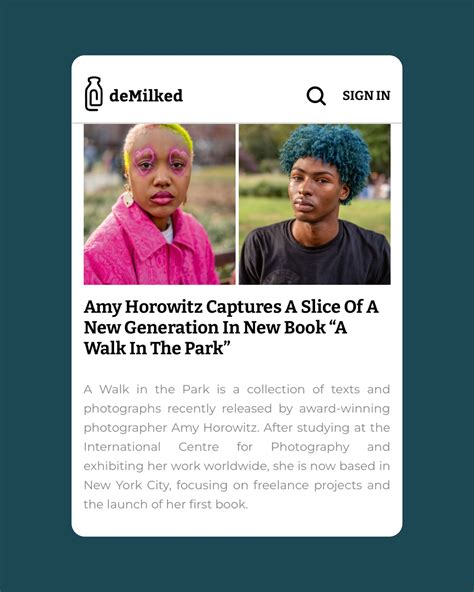Image resolution: width=474 pixels, height=592 pixels.
Task: Click the black t-shirt in the right photo
Action: tap(315, 257)
